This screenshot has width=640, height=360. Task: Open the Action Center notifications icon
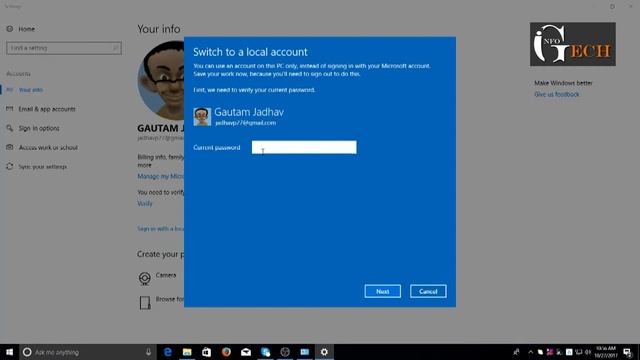(x=627, y=352)
